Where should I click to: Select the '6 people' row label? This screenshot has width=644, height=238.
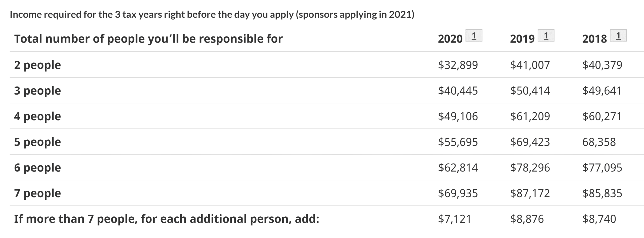click(37, 168)
